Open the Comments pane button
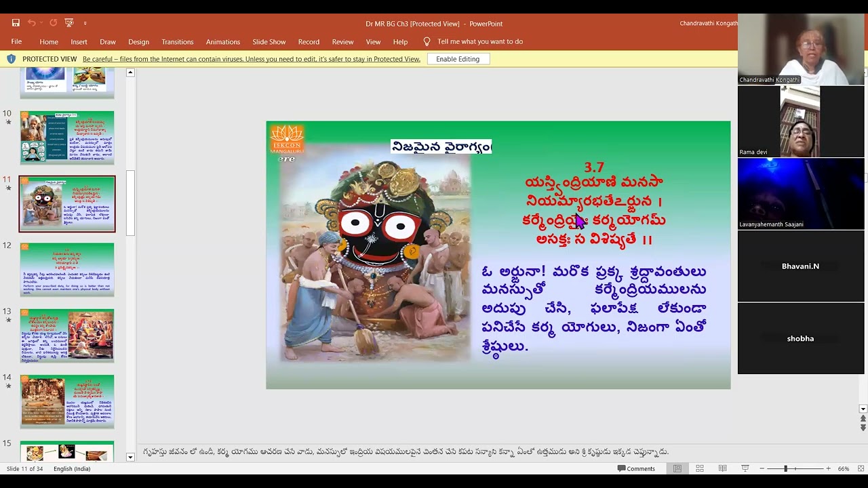 coord(636,468)
